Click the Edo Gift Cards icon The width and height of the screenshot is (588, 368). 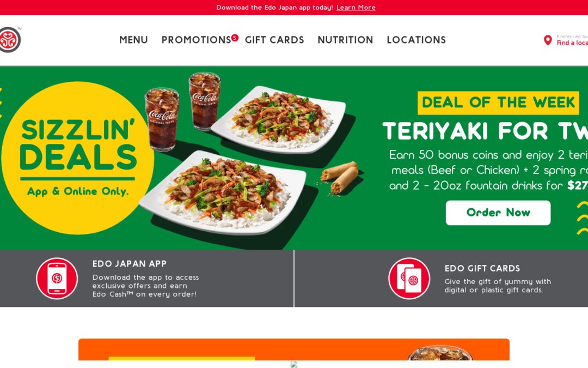409,278
